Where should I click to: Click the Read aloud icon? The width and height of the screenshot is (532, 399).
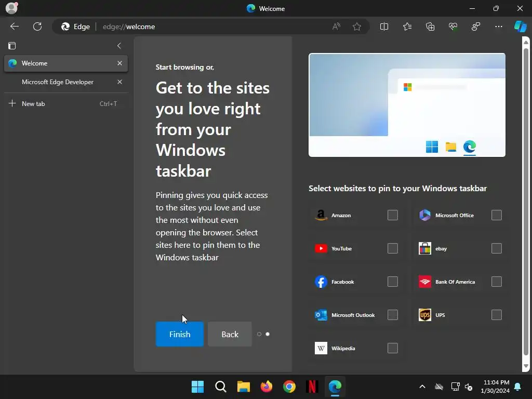336,26
